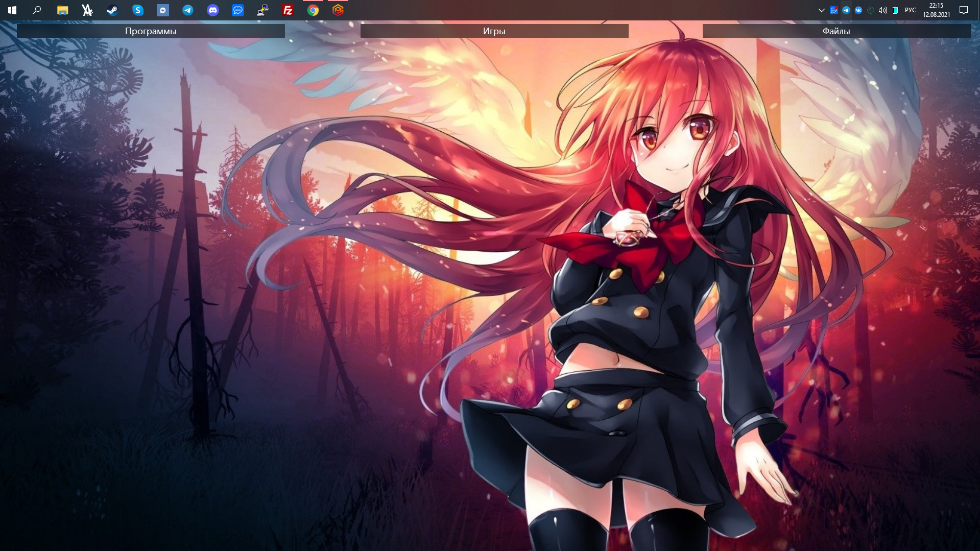This screenshot has height=551, width=980.
Task: Open the Telegram taskbar shortcut
Action: point(188,10)
